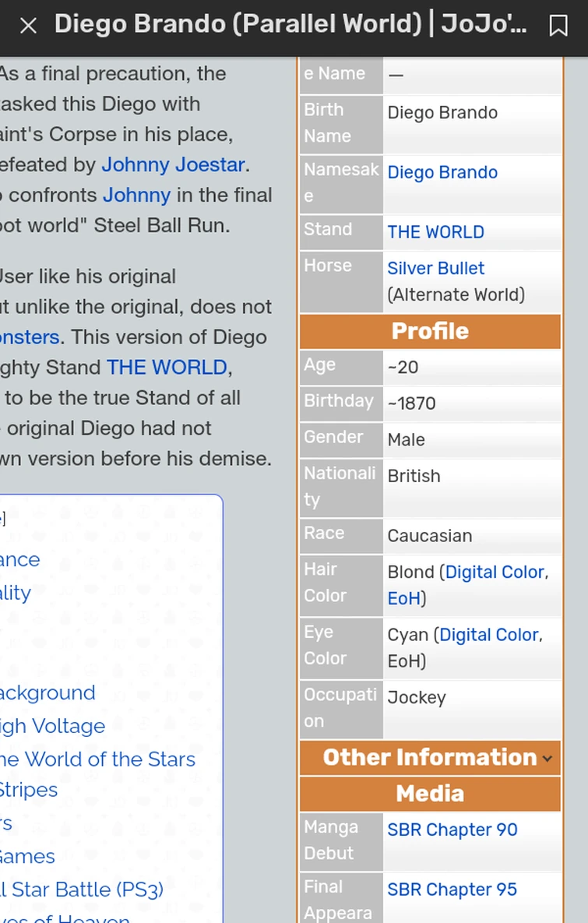The width and height of the screenshot is (588, 923).
Task: Open THE WORLD stand link in infobox
Action: pos(435,232)
